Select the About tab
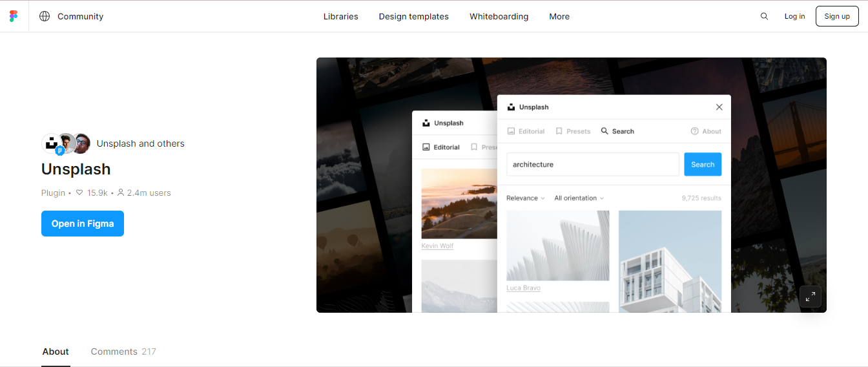868x367 pixels. [x=56, y=351]
